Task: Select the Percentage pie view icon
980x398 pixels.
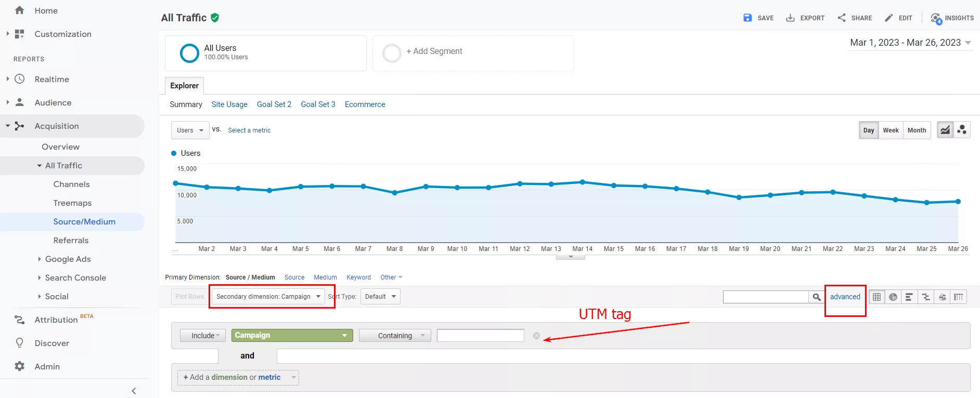Action: [893, 297]
